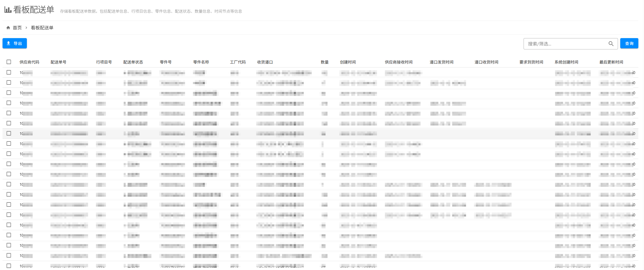Click the magnifier icon in search box
Viewport: 644px width, 270px height.
coord(611,44)
